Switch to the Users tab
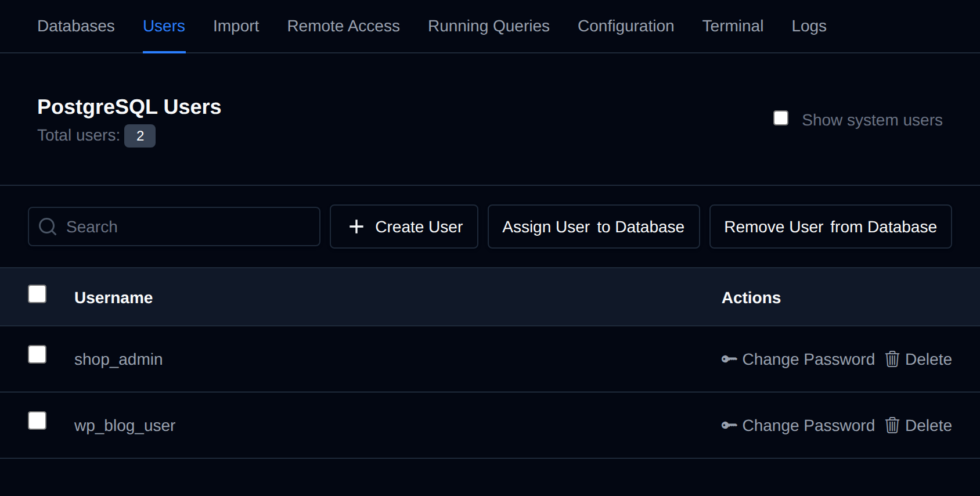980x496 pixels. pyautogui.click(x=164, y=26)
